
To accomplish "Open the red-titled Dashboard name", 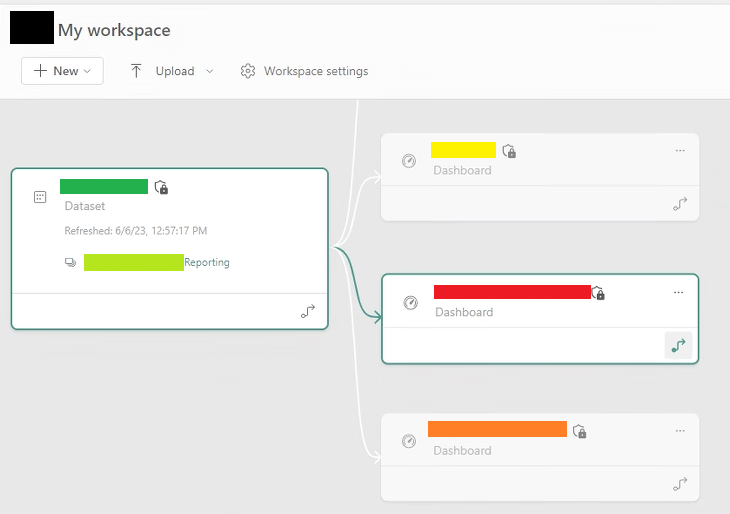I will click(512, 292).
